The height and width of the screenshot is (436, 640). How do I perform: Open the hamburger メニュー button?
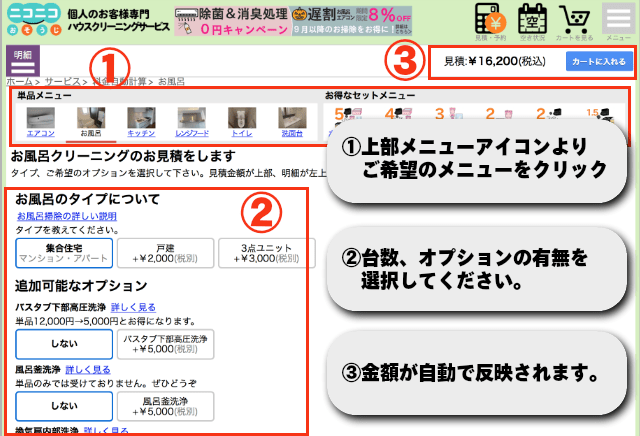coord(619,20)
